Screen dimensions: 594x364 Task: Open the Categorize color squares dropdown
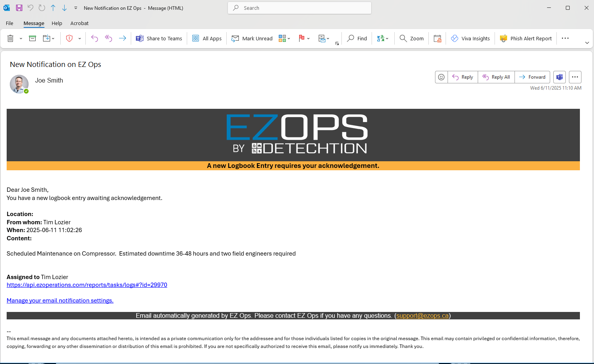pos(285,38)
